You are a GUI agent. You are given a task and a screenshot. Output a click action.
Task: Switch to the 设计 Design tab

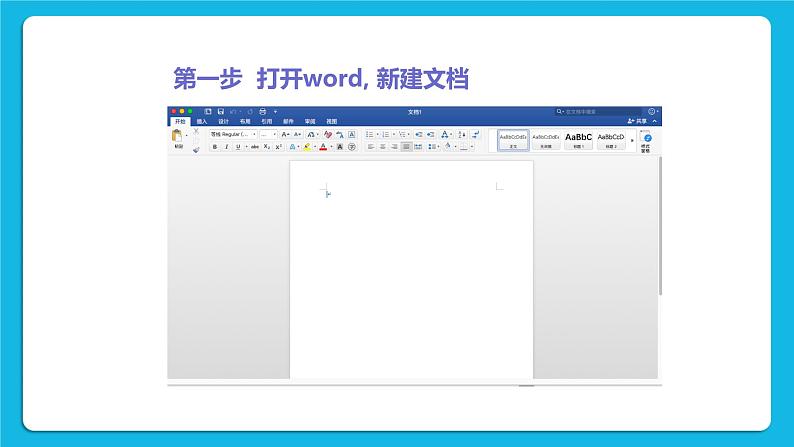click(223, 121)
